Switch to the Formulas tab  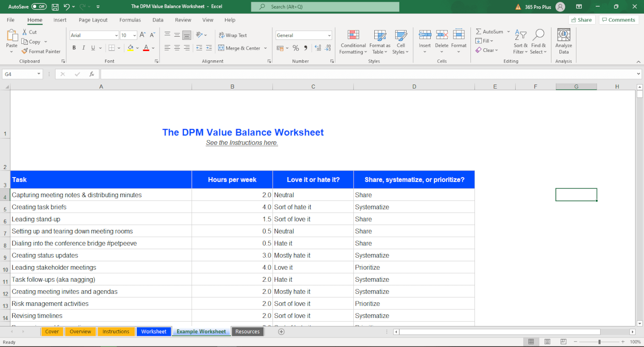[x=130, y=20]
